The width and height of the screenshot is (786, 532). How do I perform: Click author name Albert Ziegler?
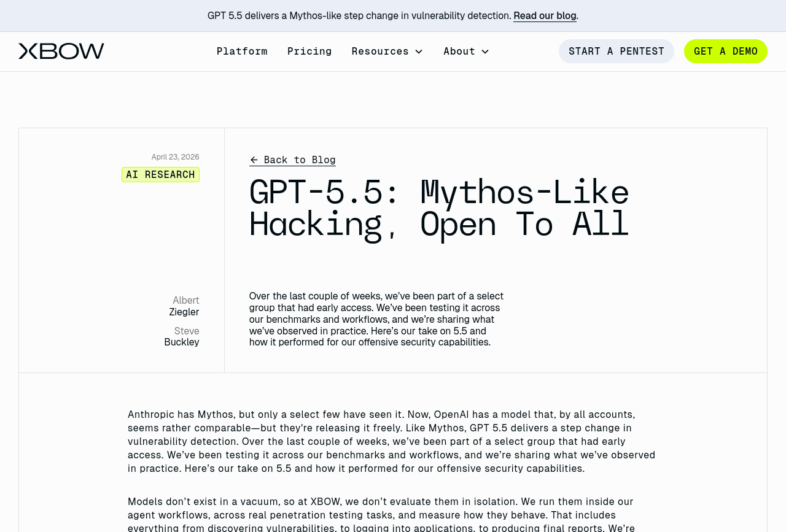tap(184, 306)
